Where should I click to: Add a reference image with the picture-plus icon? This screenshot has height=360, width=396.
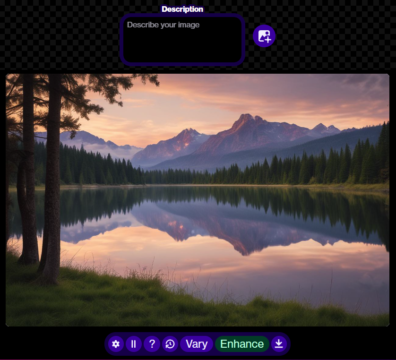(x=264, y=36)
